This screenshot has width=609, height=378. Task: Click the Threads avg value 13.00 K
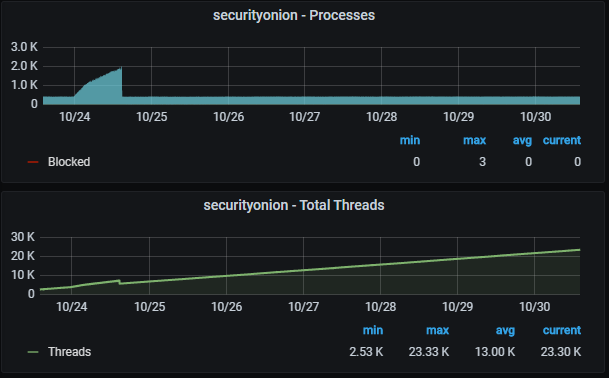coord(495,352)
